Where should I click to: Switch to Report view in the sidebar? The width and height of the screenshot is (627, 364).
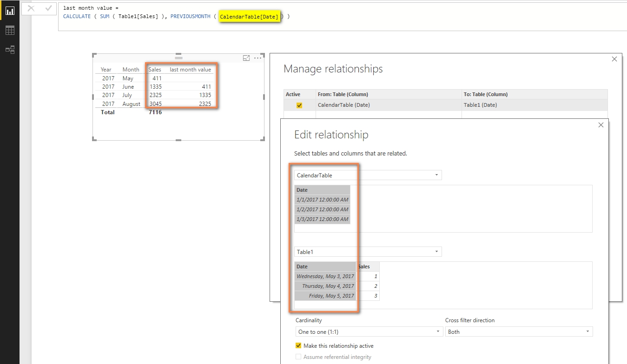[x=10, y=11]
